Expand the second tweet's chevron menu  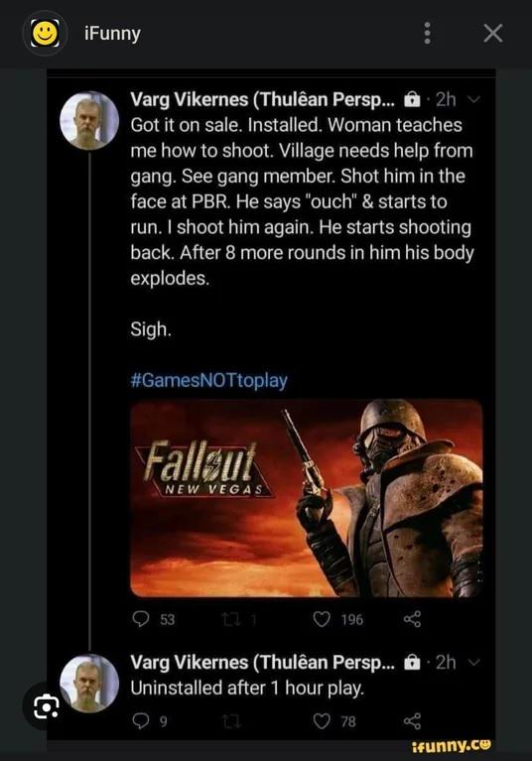click(473, 662)
